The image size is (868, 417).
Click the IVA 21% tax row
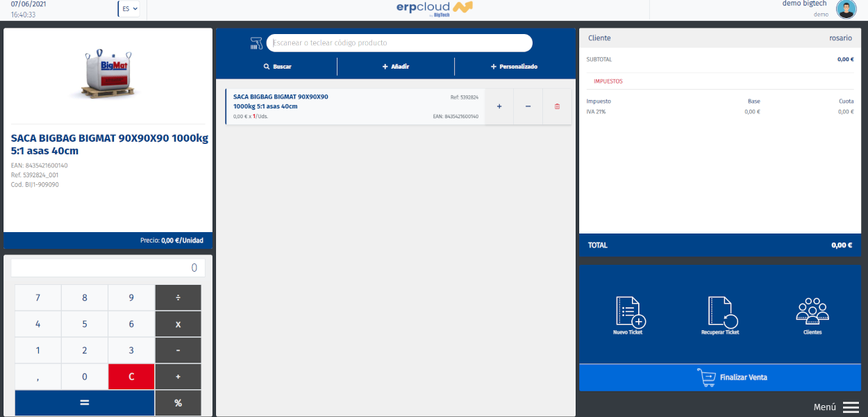point(720,111)
